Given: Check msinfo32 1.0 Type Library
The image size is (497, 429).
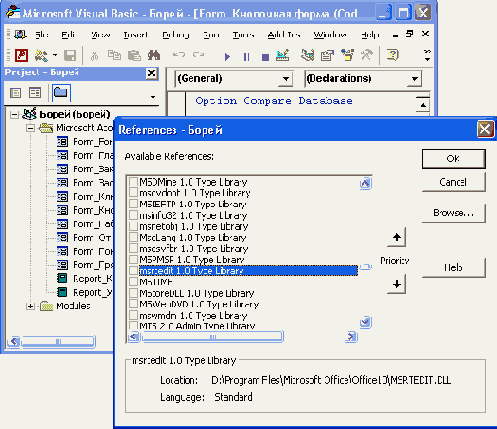Looking at the screenshot, I should [x=133, y=215].
